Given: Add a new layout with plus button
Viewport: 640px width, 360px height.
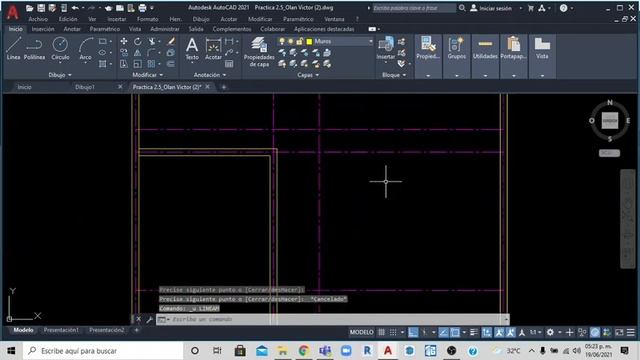Looking at the screenshot, I should 137,330.
